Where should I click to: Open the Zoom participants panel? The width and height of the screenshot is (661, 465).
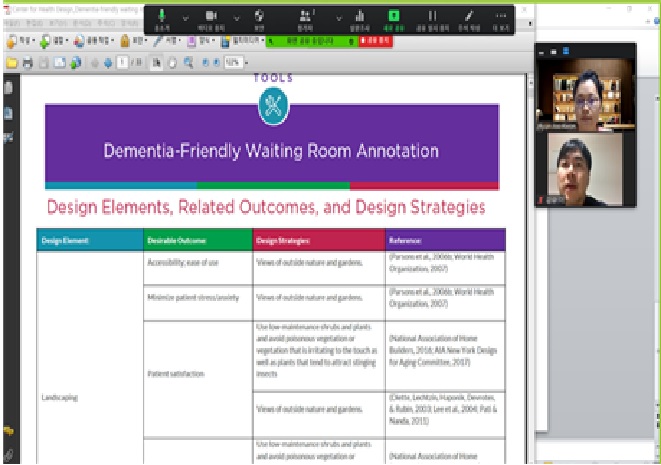click(x=306, y=18)
